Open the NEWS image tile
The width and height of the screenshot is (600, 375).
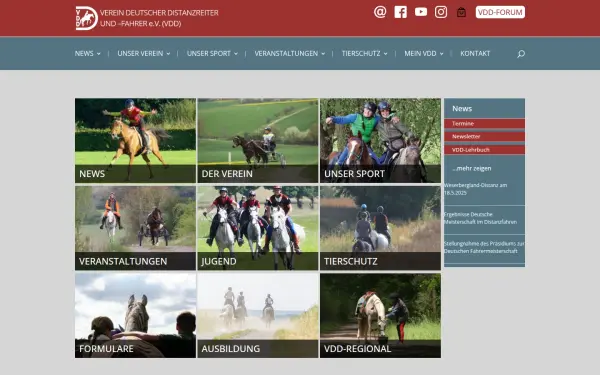click(135, 140)
